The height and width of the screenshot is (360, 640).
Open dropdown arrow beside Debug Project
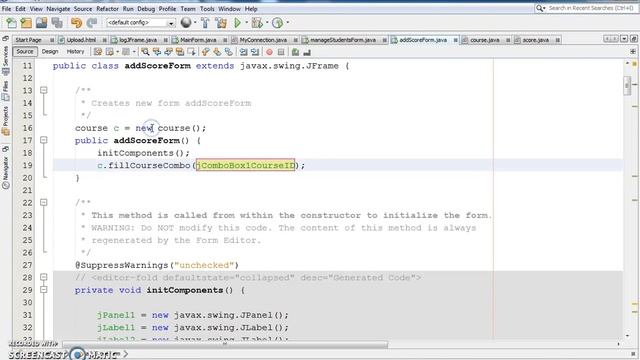(x=267, y=23)
